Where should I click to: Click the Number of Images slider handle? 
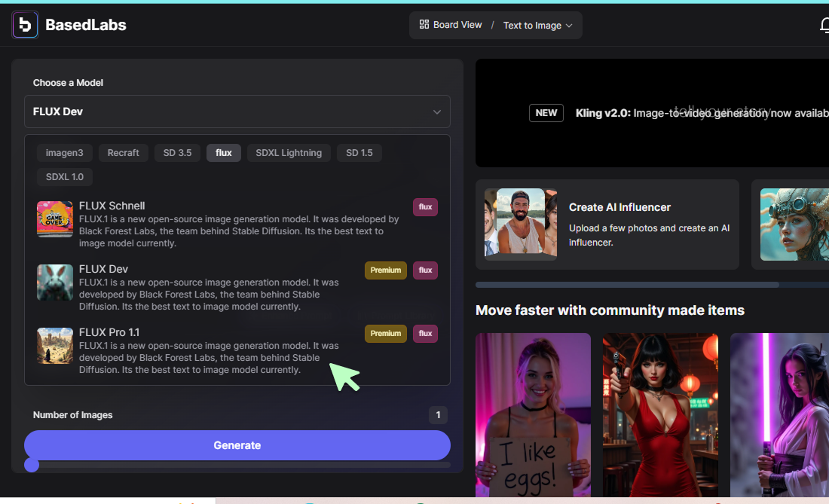[32, 465]
